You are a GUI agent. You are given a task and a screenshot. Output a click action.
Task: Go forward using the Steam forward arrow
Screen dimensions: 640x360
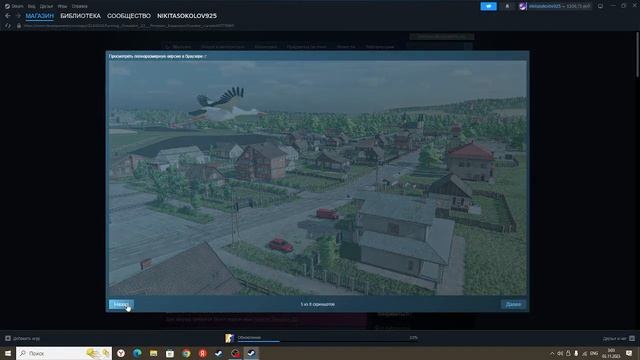(x=18, y=16)
